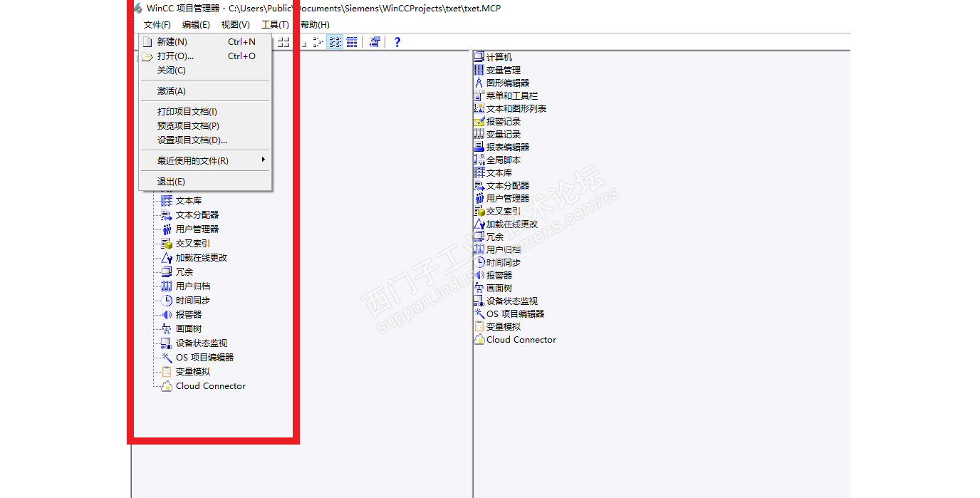
Task: Open the 视图(V) menu
Action: click(236, 25)
